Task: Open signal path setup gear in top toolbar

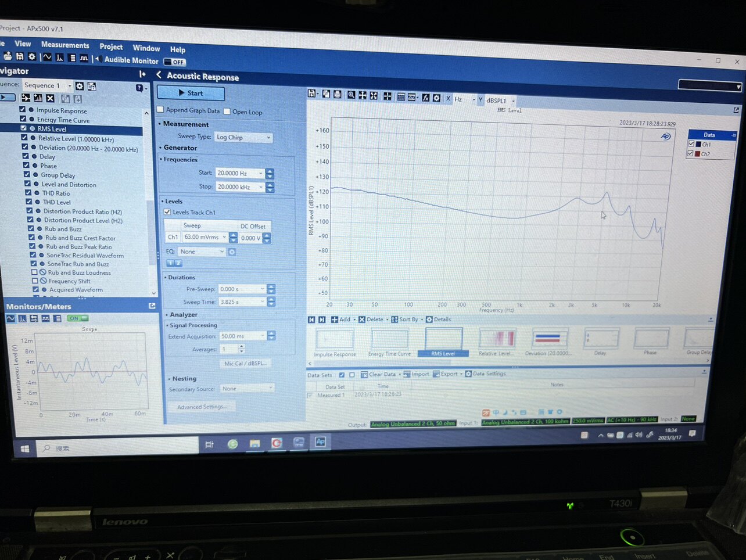Action: (x=32, y=56)
